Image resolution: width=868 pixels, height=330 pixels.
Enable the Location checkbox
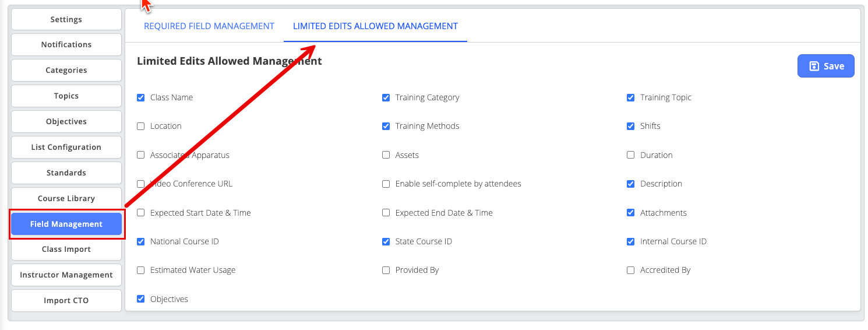pos(141,127)
